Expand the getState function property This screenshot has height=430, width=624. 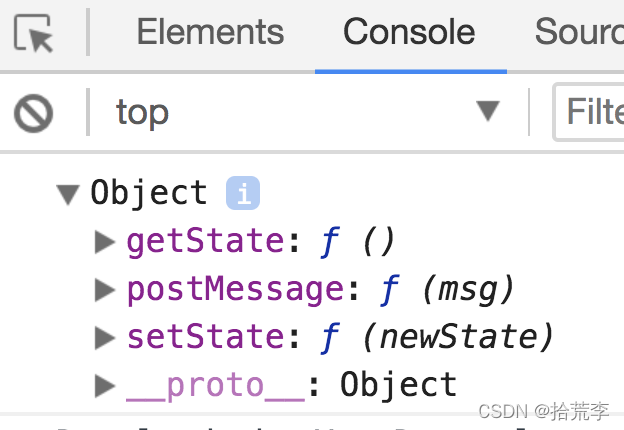point(105,241)
